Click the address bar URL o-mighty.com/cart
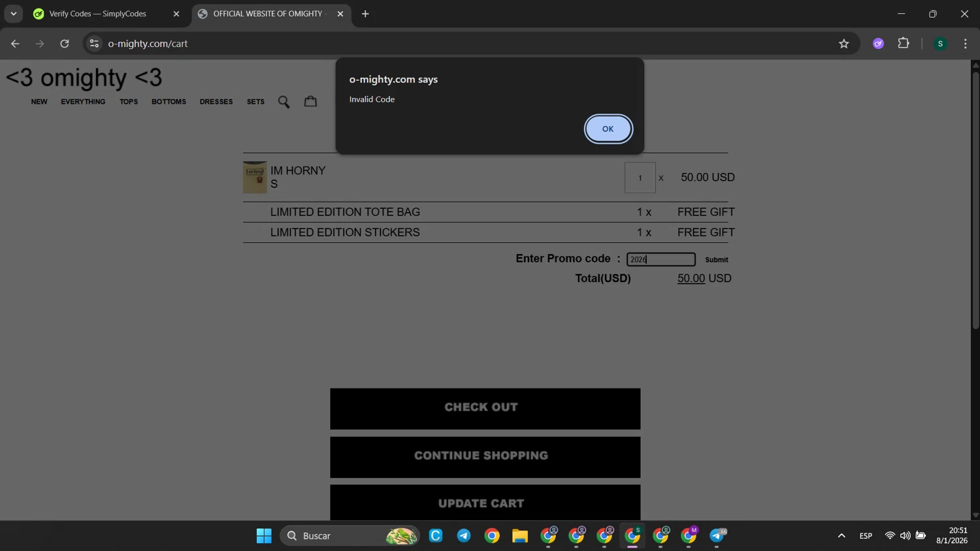The image size is (980, 551). 148,44
